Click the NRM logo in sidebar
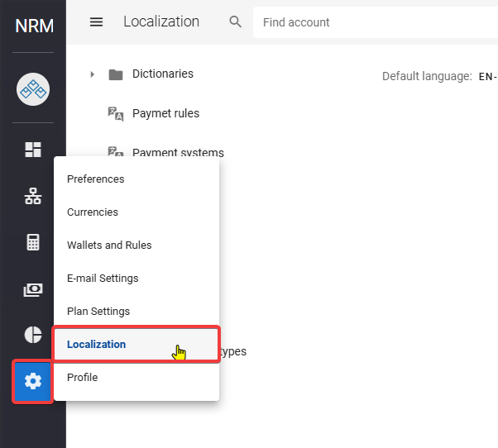The image size is (498, 448). (34, 26)
